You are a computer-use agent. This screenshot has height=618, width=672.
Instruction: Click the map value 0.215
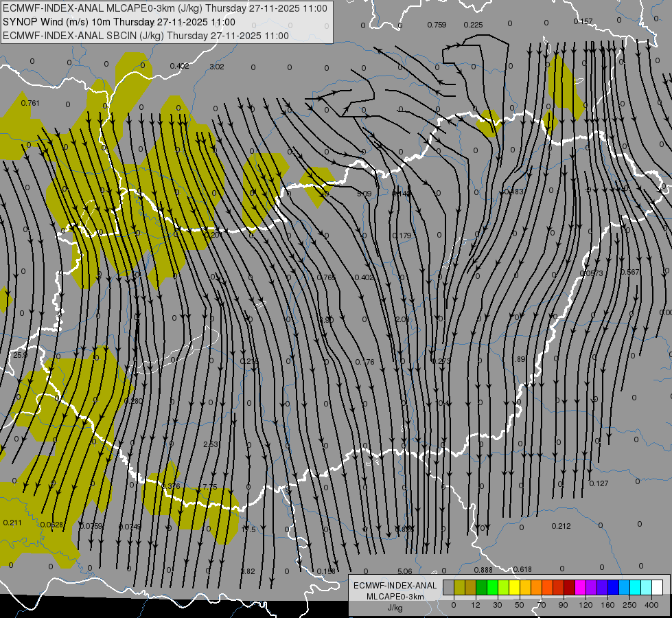[x=249, y=362]
